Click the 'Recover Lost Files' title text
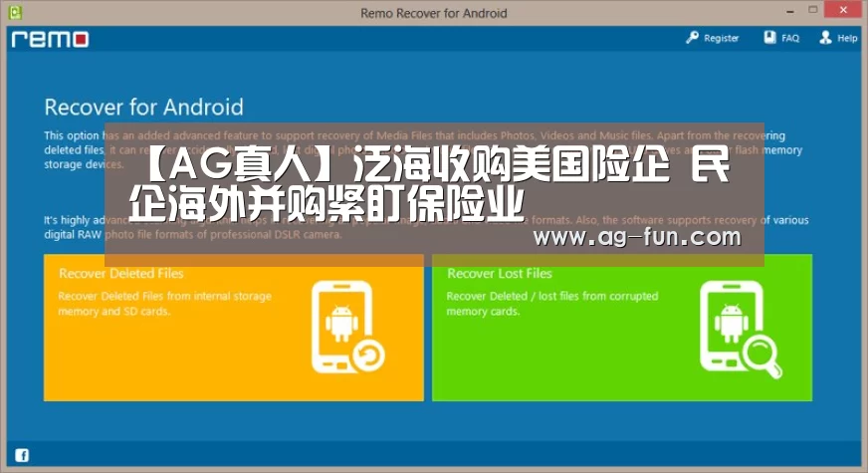The height and width of the screenshot is (473, 868). [x=500, y=273]
